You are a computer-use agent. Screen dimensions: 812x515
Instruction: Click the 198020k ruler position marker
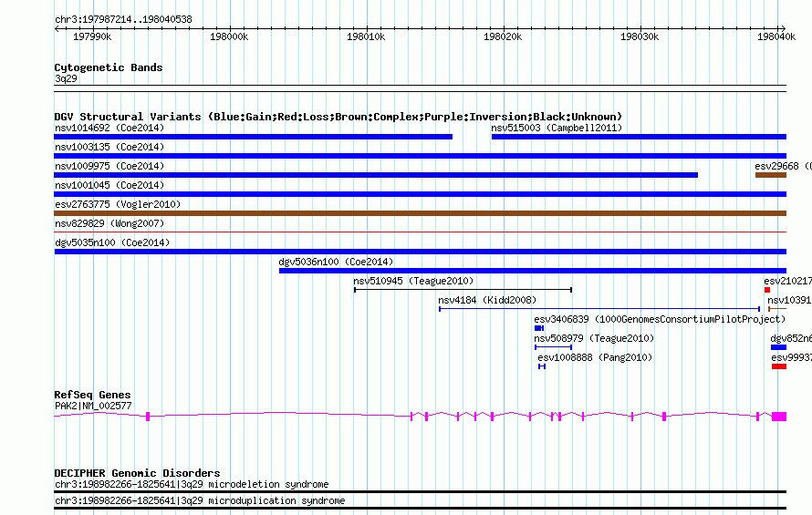pos(503,36)
